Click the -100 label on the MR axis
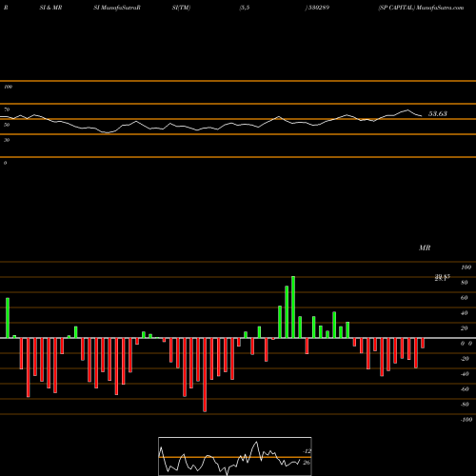The width and height of the screenshot is (476, 476). click(x=466, y=420)
